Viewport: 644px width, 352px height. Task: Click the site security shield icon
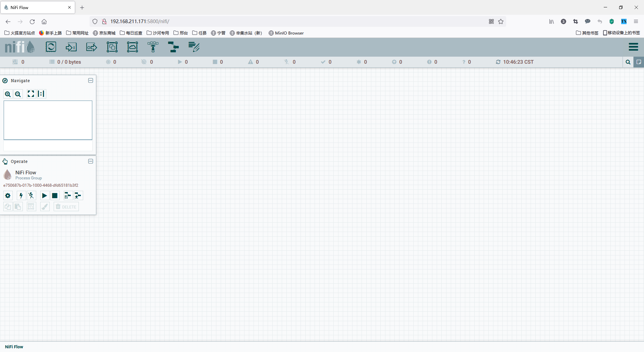[x=95, y=21]
